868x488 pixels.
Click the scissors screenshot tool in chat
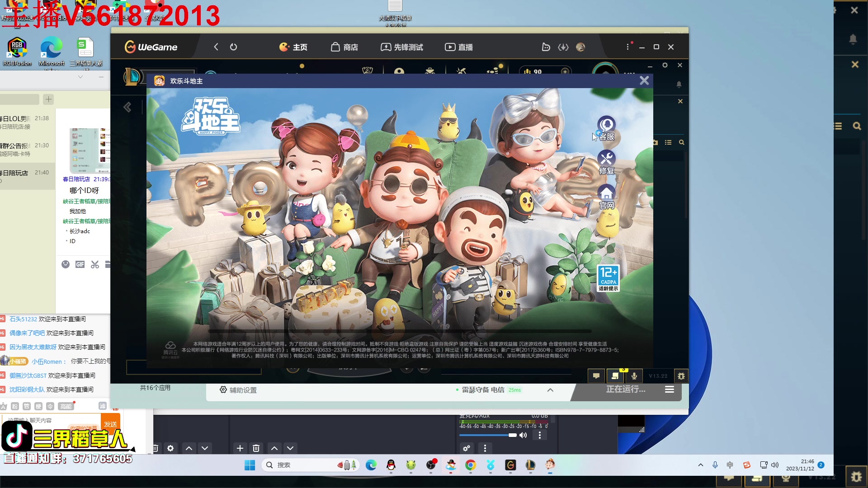(x=95, y=264)
